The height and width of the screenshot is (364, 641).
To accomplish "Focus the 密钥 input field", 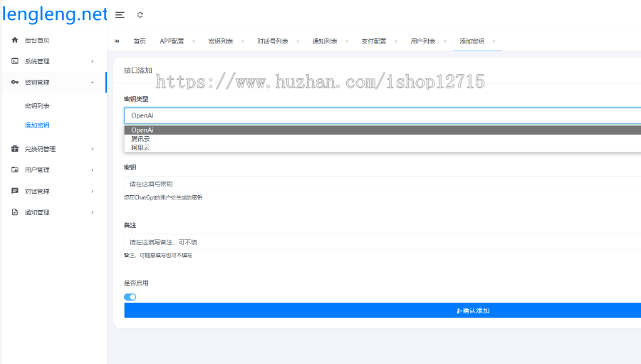I will point(382,184).
